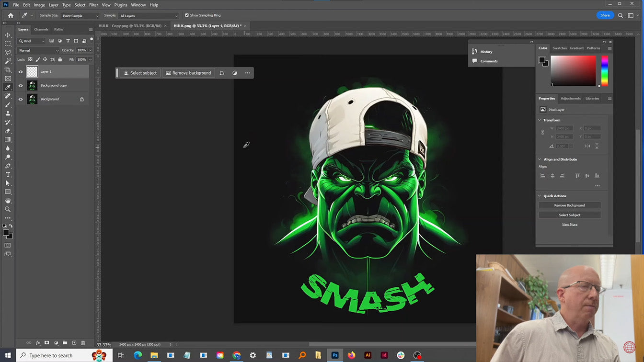
Task: Switch to the Adjustments tab
Action: (571, 98)
